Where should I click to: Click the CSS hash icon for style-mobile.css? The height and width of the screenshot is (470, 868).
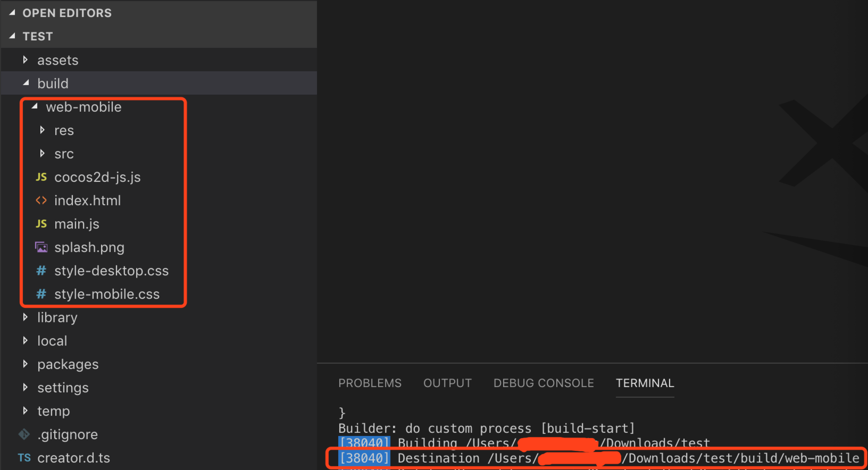[x=41, y=294]
